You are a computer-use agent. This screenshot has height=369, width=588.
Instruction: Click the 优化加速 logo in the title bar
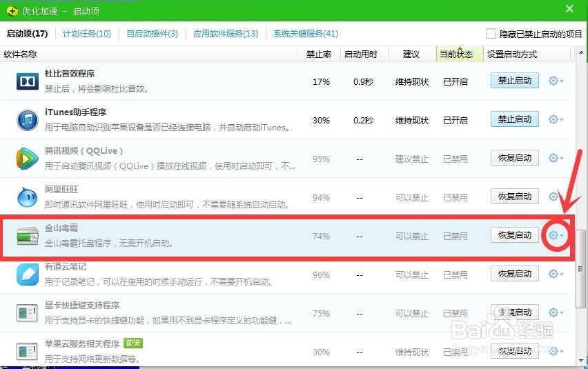(12, 11)
